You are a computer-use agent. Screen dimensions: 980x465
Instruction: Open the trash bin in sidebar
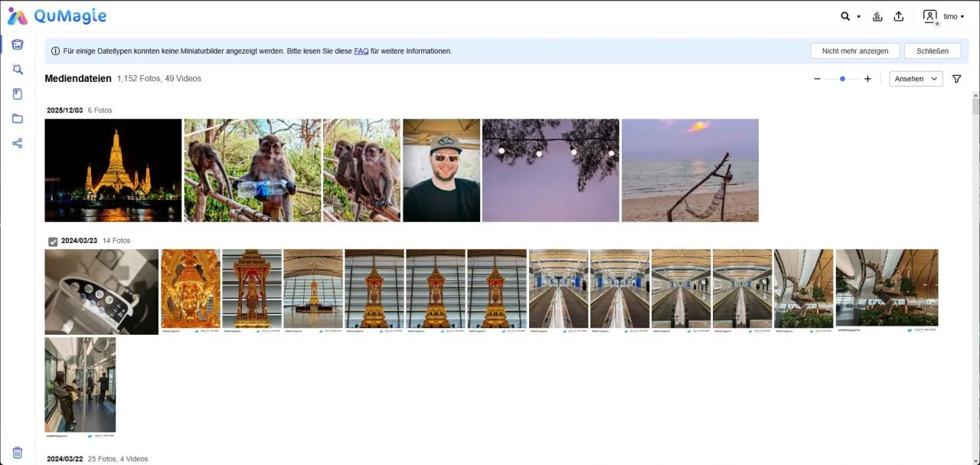click(18, 452)
